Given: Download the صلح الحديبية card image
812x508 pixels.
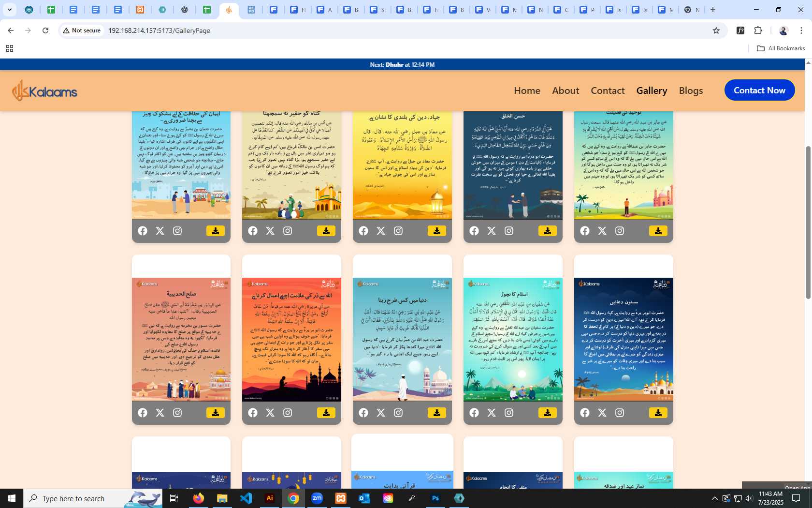Looking at the screenshot, I should point(216,413).
